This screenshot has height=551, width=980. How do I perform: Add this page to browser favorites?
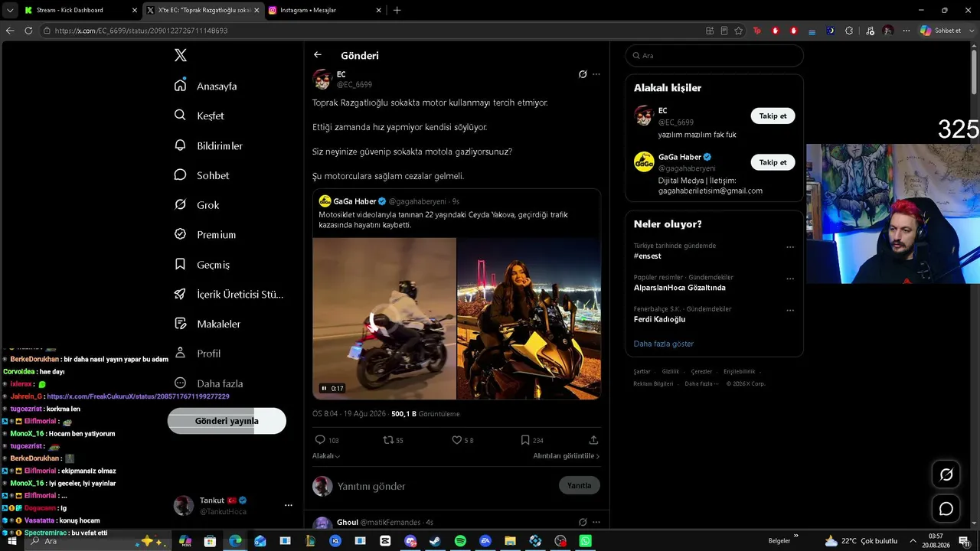tap(739, 31)
